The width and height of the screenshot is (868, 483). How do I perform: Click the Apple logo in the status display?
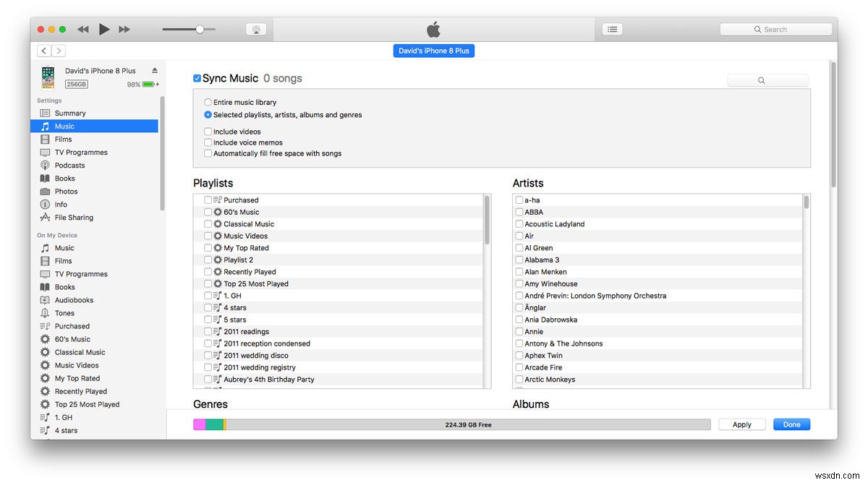(433, 29)
